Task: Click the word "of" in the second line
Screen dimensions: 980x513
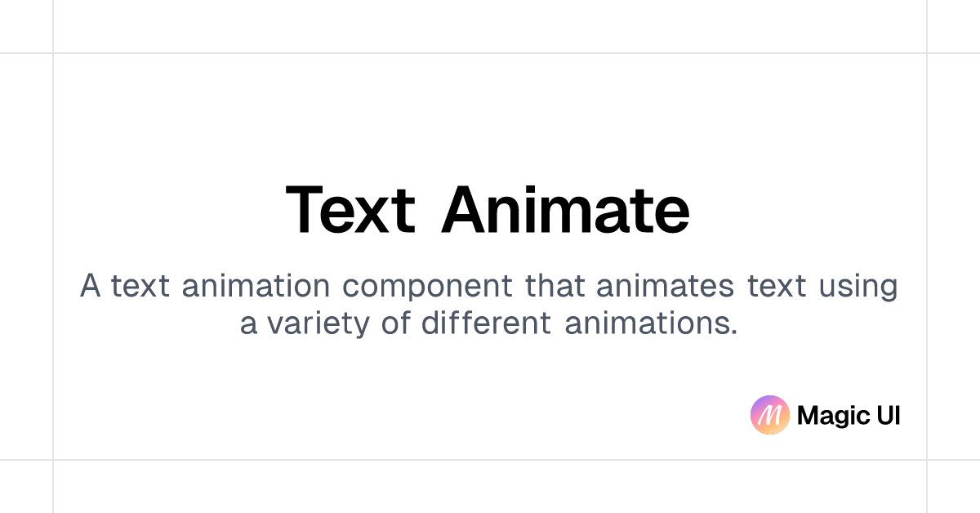Action: pyautogui.click(x=395, y=323)
